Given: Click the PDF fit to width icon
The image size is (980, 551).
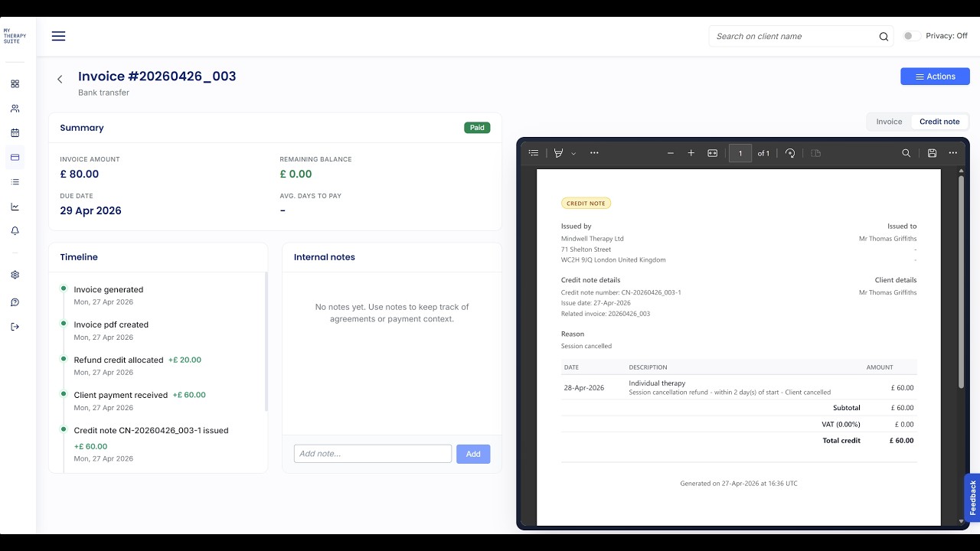Looking at the screenshot, I should pyautogui.click(x=713, y=153).
